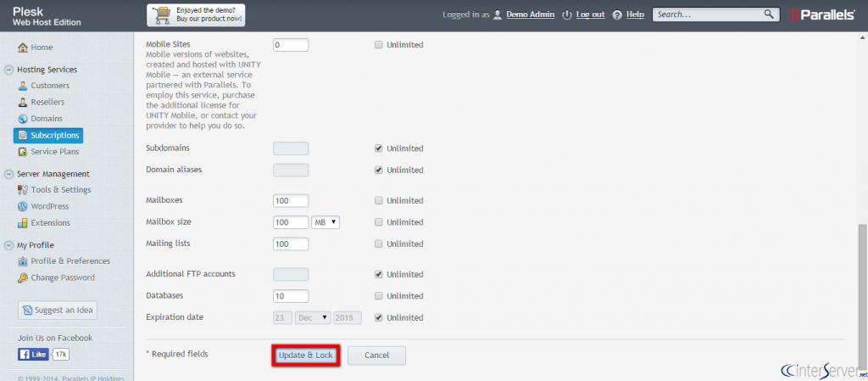The height and width of the screenshot is (381, 868).
Task: Open Profile & Preferences page
Action: (x=70, y=261)
